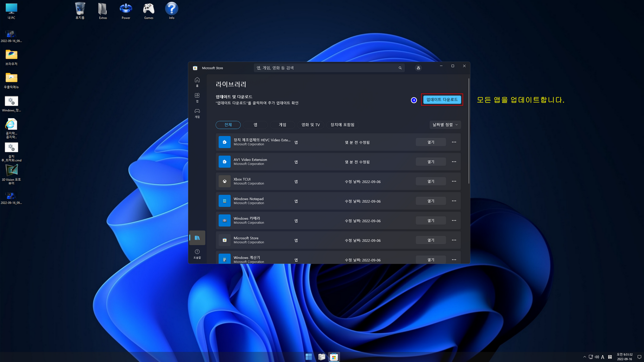Screen dimensions: 644x362
Task: Open the Apps section in Store sidebar
Action: point(197,97)
